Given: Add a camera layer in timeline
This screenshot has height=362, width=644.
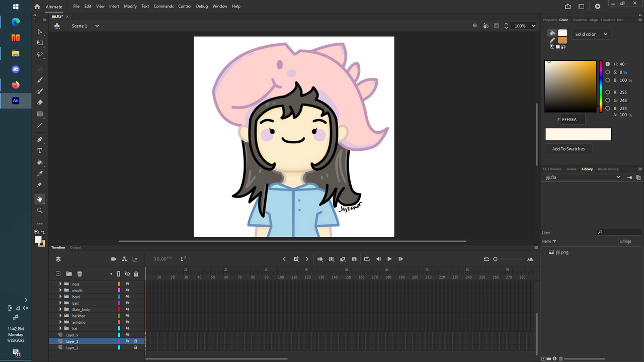Looking at the screenshot, I should (x=114, y=259).
